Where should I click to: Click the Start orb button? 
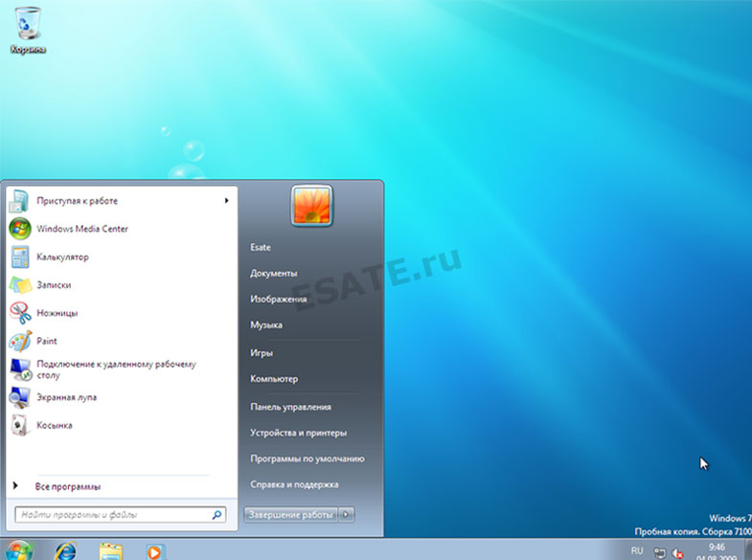(x=19, y=549)
